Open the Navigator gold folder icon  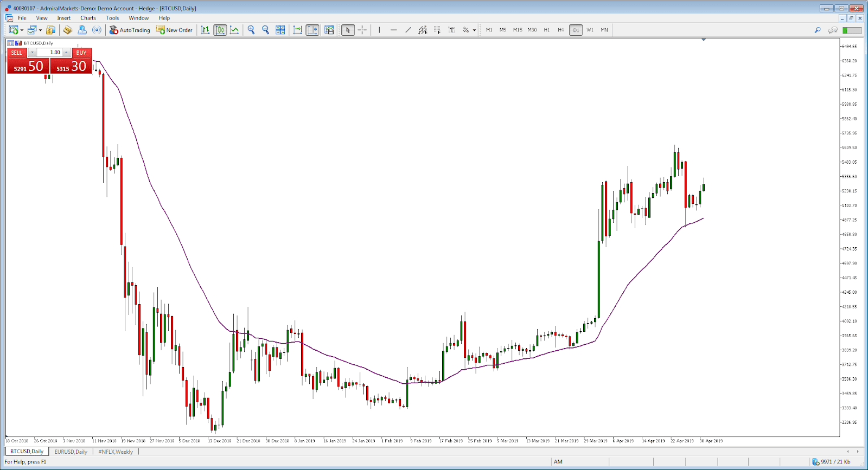[68, 30]
